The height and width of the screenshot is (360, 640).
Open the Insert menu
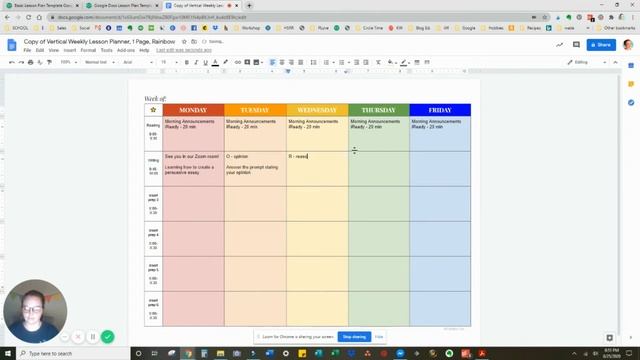click(70, 50)
